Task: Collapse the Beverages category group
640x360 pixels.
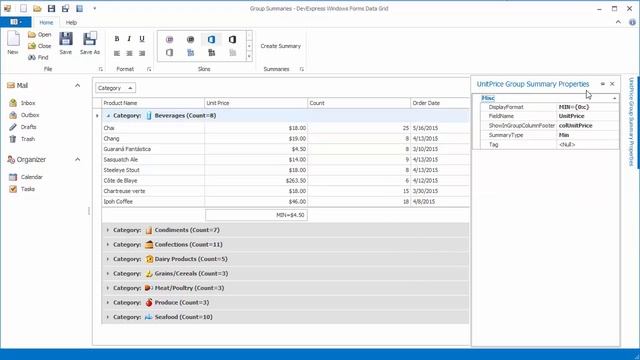Action: (x=108, y=116)
